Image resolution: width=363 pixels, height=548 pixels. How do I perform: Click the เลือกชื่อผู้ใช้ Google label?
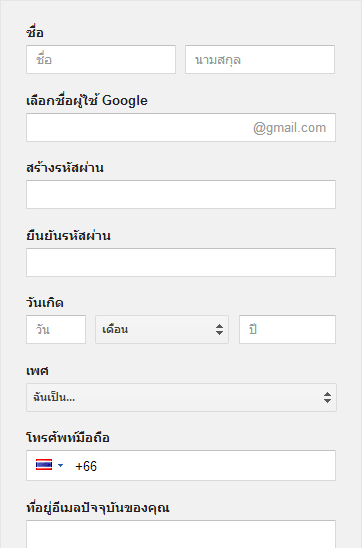click(x=87, y=101)
